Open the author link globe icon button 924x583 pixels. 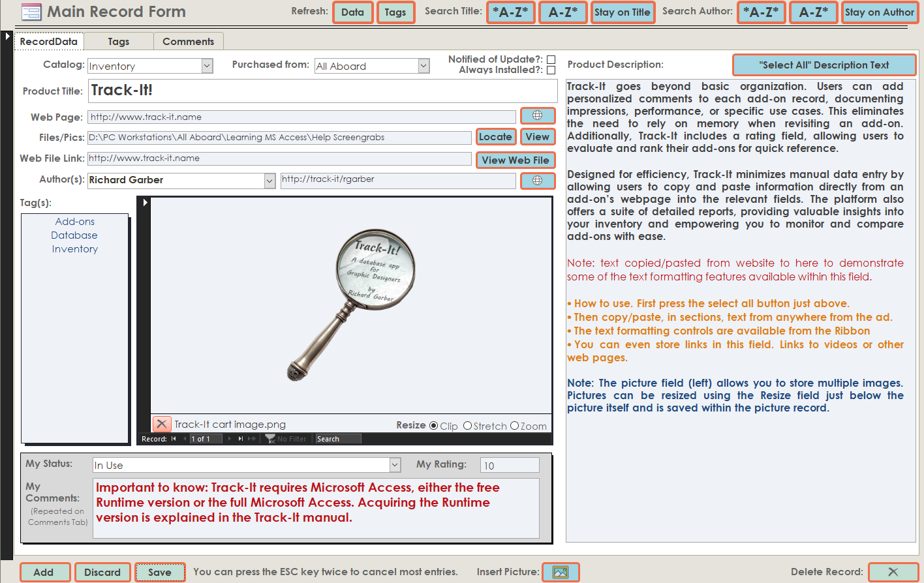click(538, 181)
